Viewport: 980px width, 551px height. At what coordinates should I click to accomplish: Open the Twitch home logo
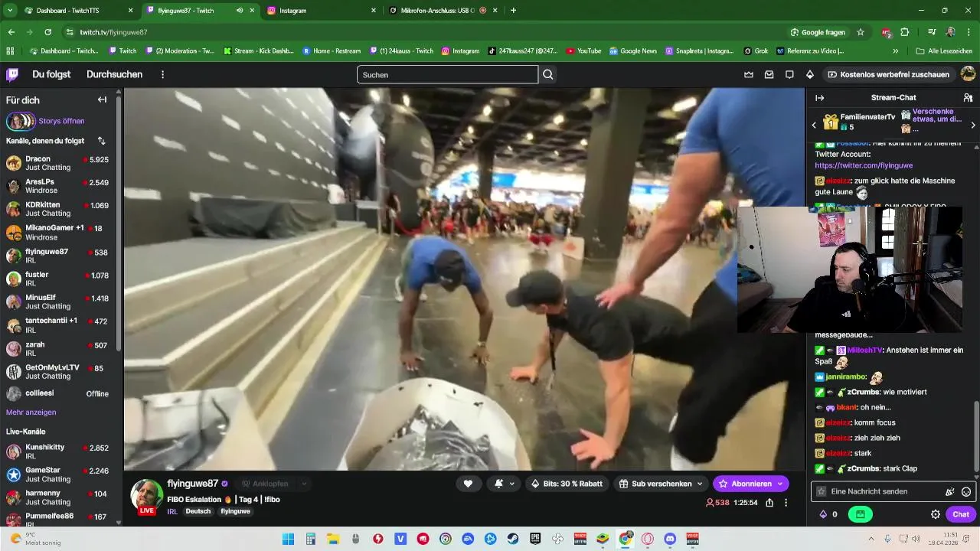[12, 74]
